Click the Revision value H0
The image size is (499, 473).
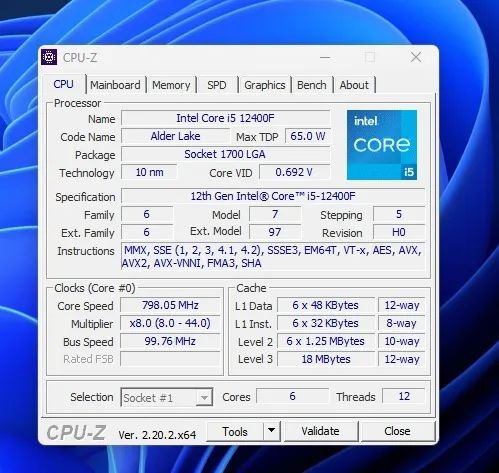click(x=399, y=232)
